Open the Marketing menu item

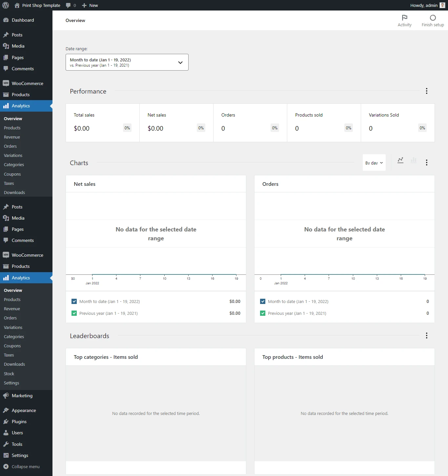(26, 396)
